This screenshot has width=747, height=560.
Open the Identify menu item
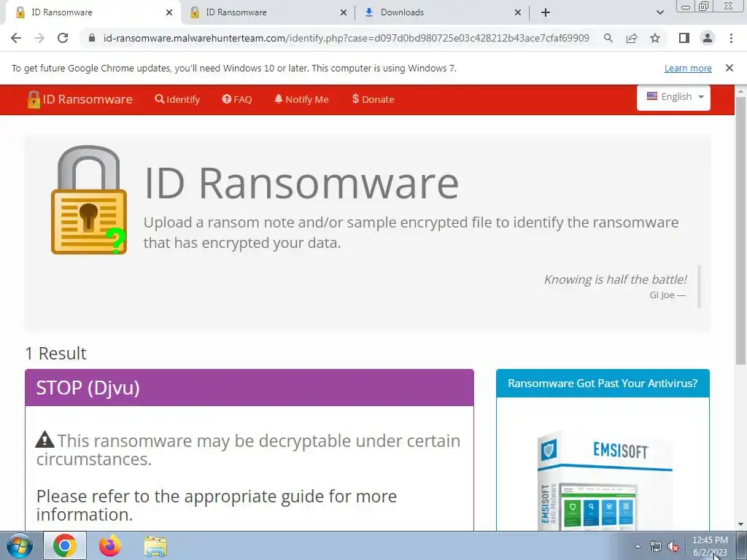point(177,99)
